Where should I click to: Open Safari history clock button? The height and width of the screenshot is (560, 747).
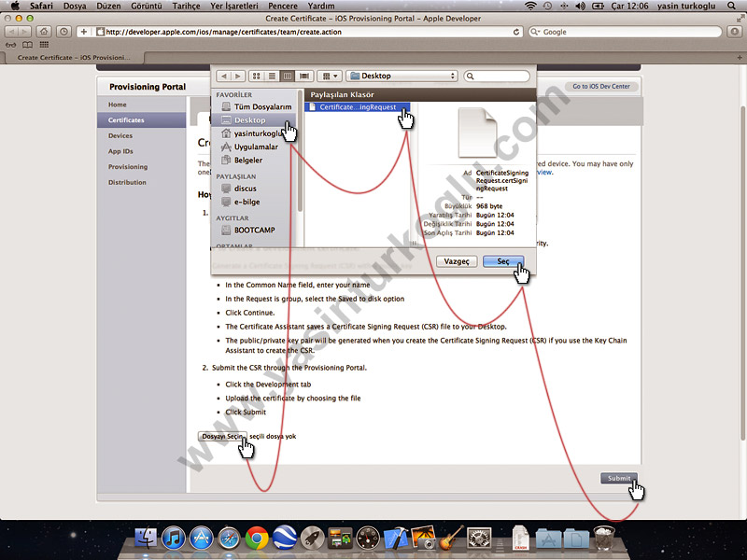click(63, 32)
